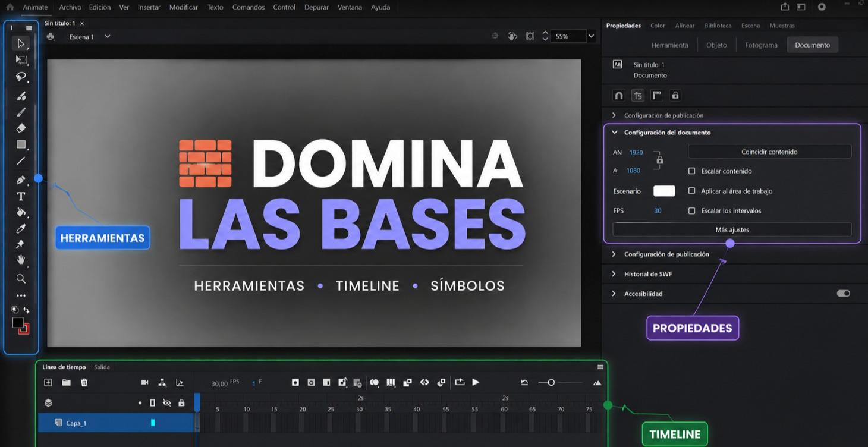Screen dimensions: 868x447
Task: Open Animate home icon
Action: [x=10, y=7]
